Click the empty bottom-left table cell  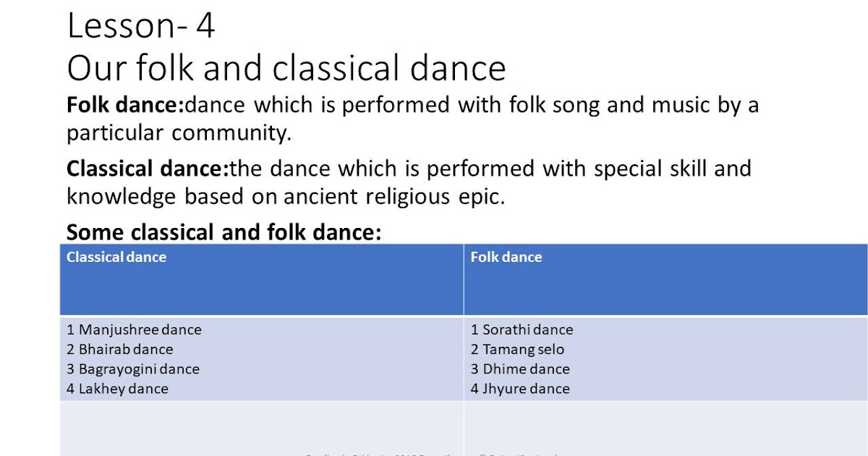coord(262,428)
